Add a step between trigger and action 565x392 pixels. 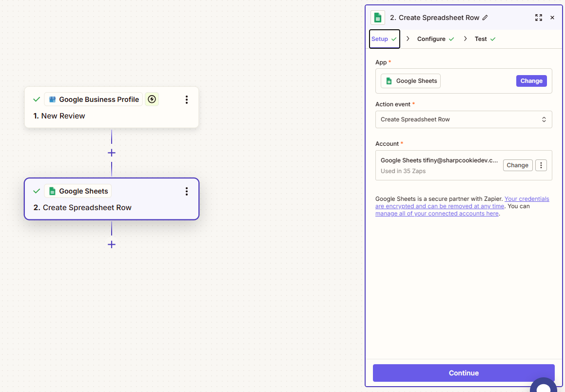pos(112,153)
